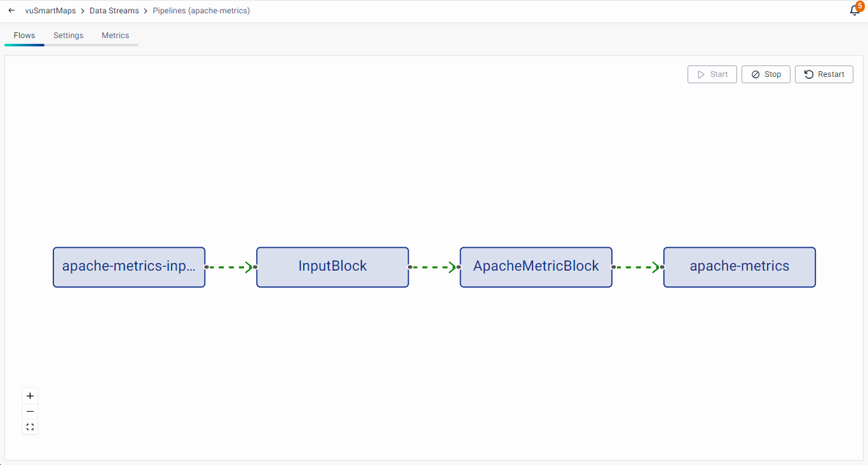Click the arrow from InputBlock to ApacheMetricBlock
The image size is (868, 465).
[x=434, y=267]
